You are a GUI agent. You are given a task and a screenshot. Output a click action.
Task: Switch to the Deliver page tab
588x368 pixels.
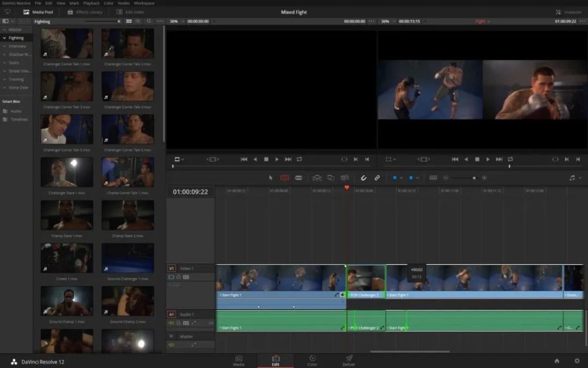tap(349, 361)
